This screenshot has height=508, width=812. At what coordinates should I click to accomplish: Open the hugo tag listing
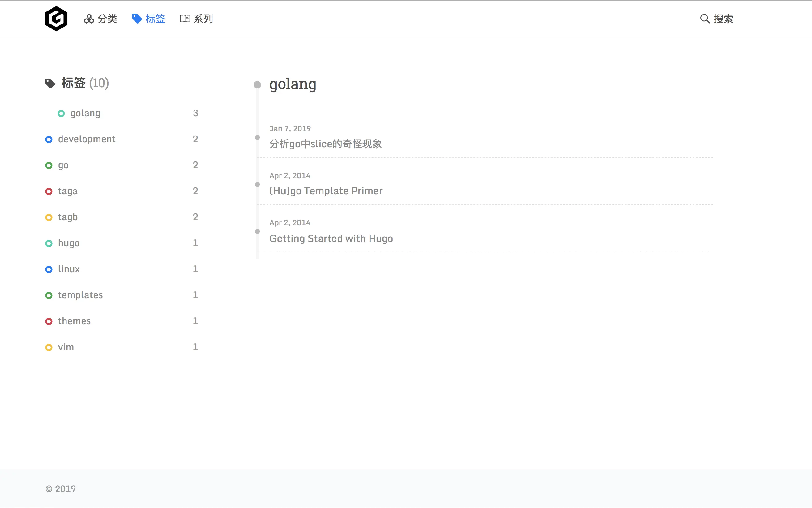(69, 243)
